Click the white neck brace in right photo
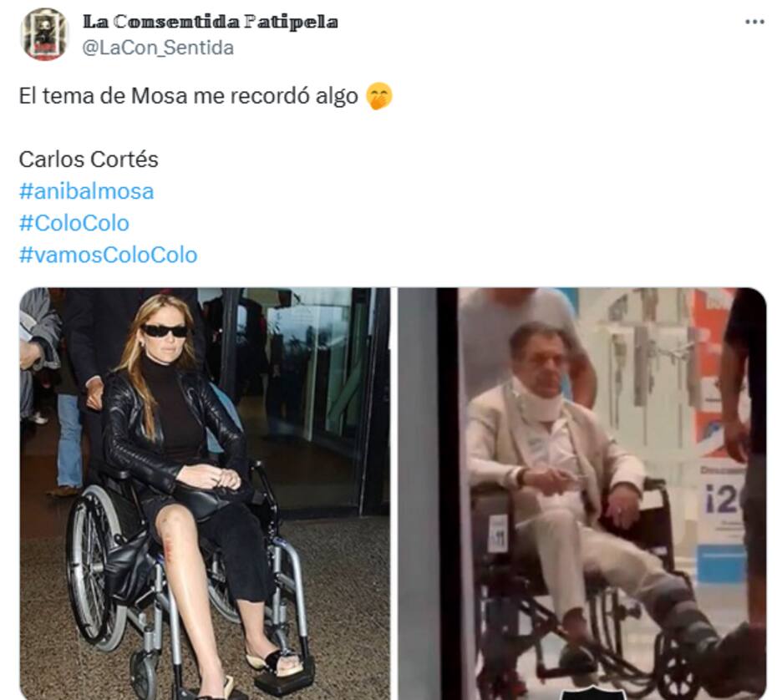Viewport: 777px width, 700px height. [538, 401]
